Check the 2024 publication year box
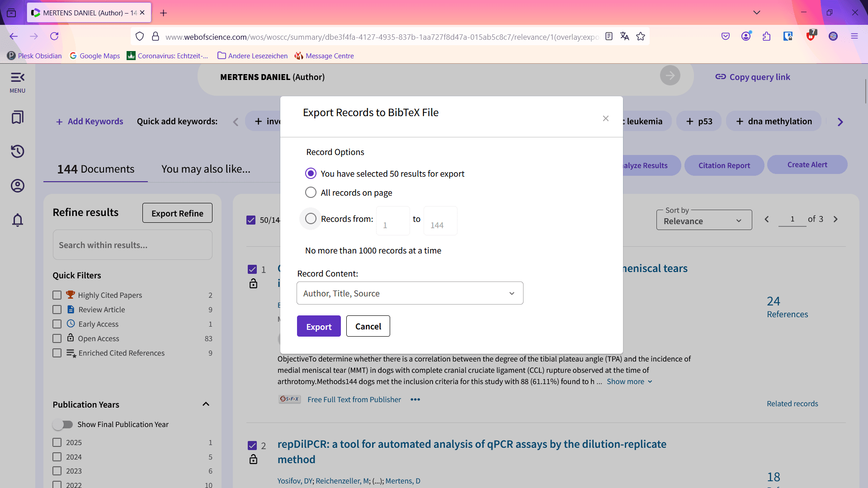The height and width of the screenshot is (488, 868). 57,457
